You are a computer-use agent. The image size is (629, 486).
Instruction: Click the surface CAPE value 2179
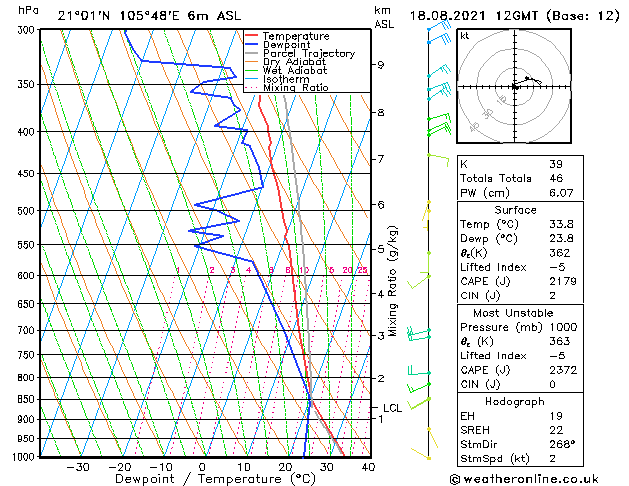[x=562, y=281]
